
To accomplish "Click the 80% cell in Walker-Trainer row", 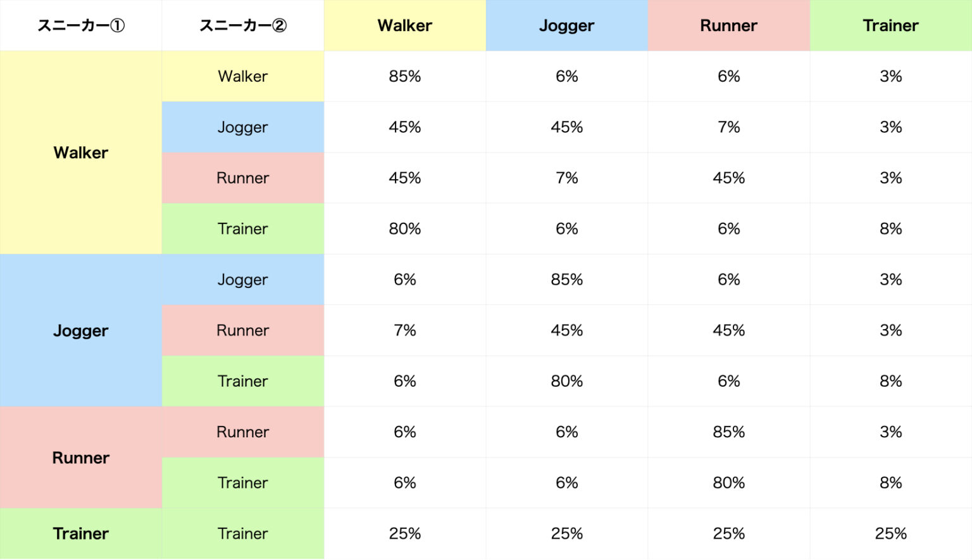I will (x=404, y=228).
